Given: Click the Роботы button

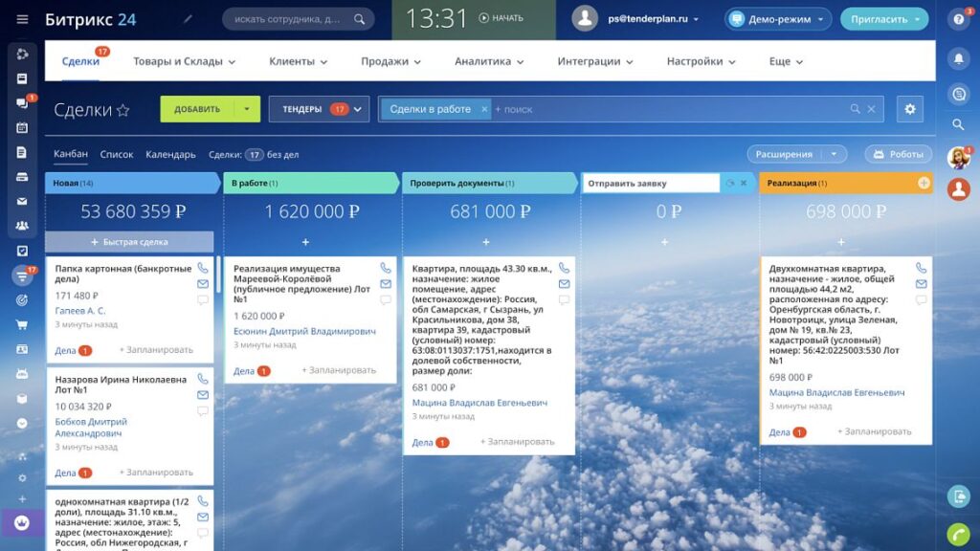Looking at the screenshot, I should 898,154.
